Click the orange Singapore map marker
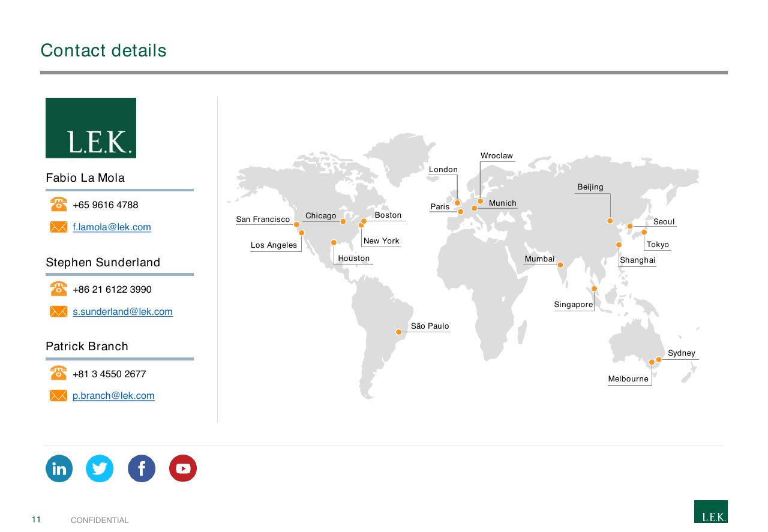This screenshot has height=532, width=768. click(x=594, y=288)
